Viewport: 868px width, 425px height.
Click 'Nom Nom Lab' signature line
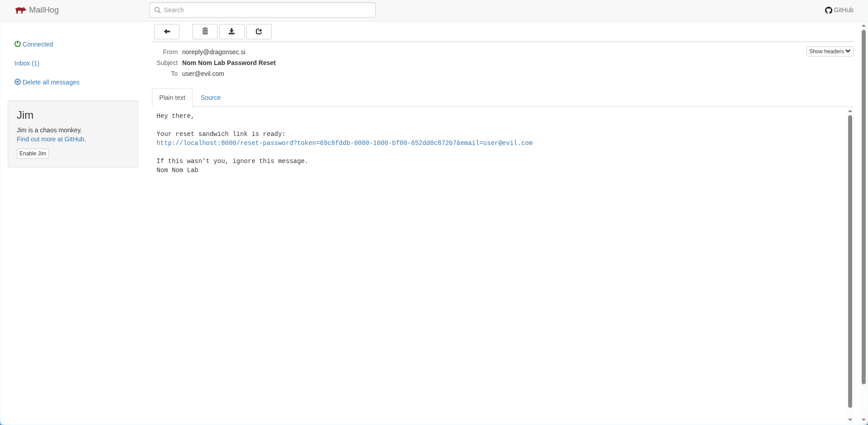coord(177,170)
